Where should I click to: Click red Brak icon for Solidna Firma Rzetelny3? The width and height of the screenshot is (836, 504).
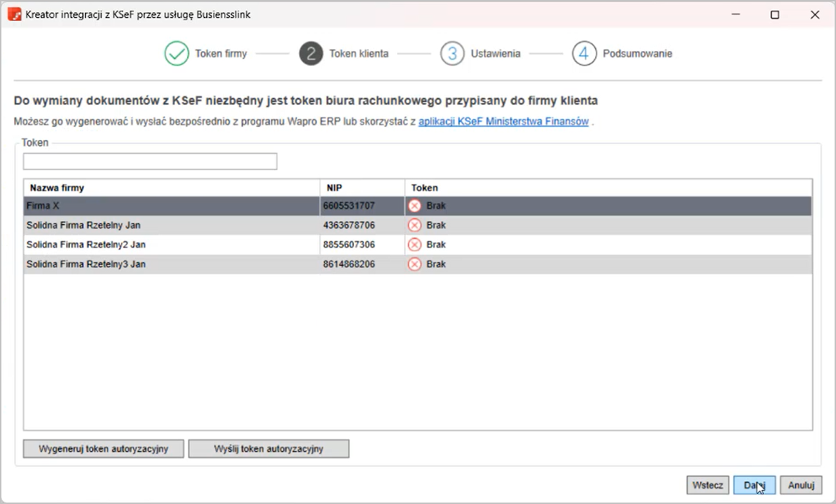[415, 264]
